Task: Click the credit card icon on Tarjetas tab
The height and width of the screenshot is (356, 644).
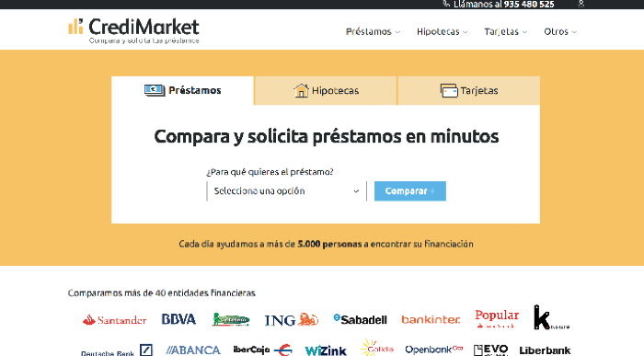Action: tap(449, 90)
